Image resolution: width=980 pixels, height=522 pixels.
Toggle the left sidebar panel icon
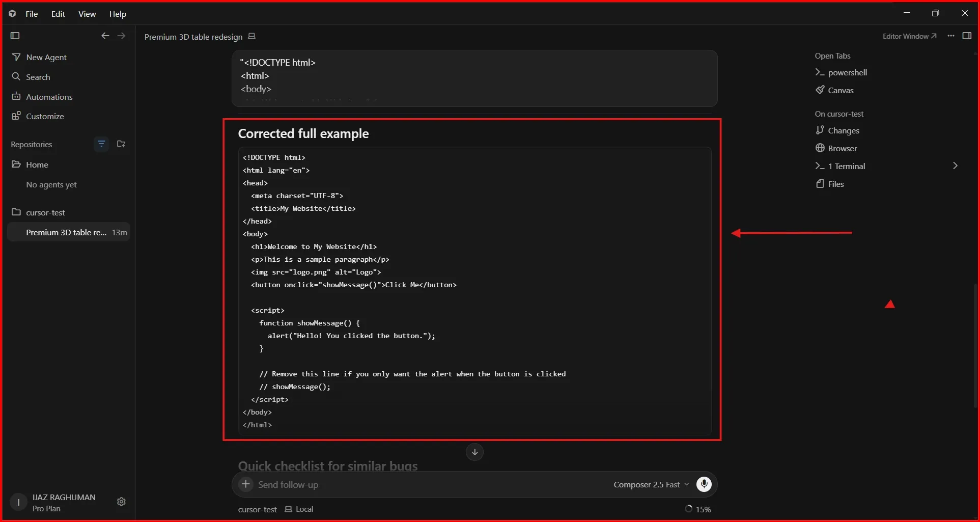[x=15, y=36]
